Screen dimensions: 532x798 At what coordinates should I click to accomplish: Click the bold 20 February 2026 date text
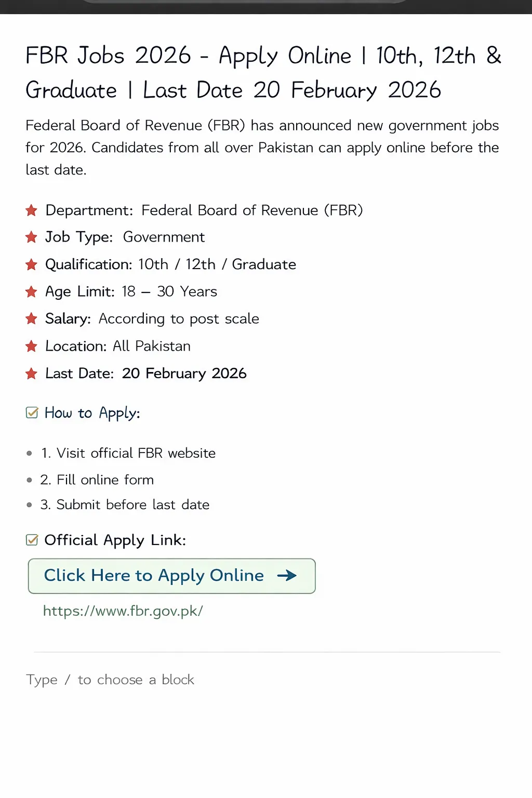(x=184, y=373)
